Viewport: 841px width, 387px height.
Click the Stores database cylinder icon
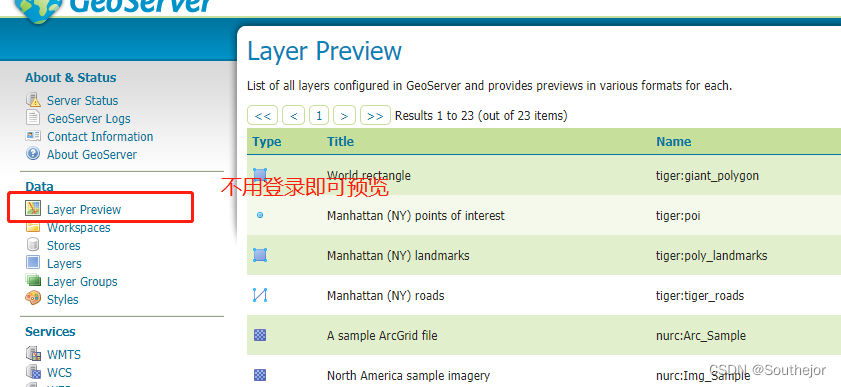click(x=33, y=245)
